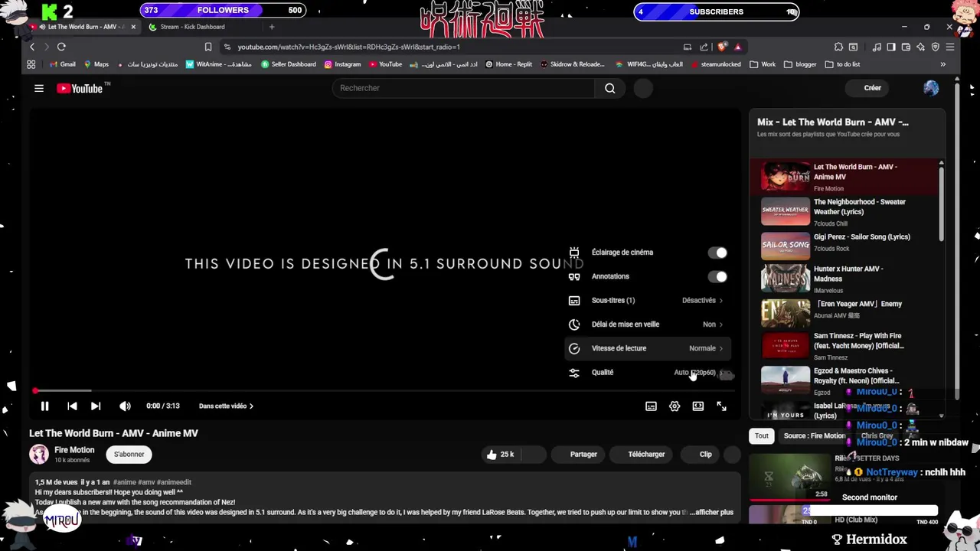Image resolution: width=980 pixels, height=551 pixels.
Task: Go back in browser history
Action: pyautogui.click(x=32, y=47)
